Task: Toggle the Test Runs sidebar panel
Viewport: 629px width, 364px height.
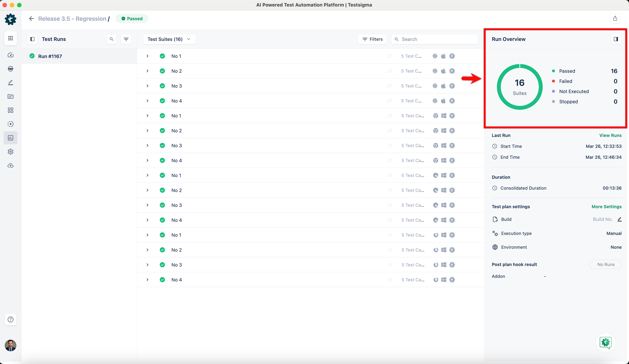Action: tap(32, 39)
